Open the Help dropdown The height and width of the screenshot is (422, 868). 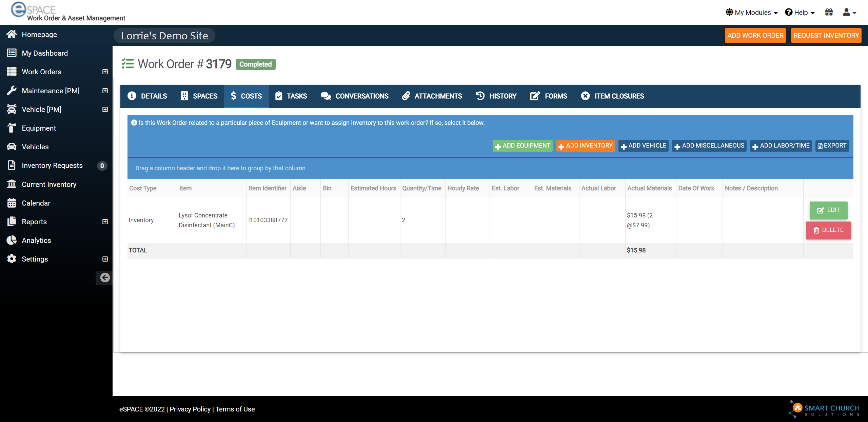(800, 13)
